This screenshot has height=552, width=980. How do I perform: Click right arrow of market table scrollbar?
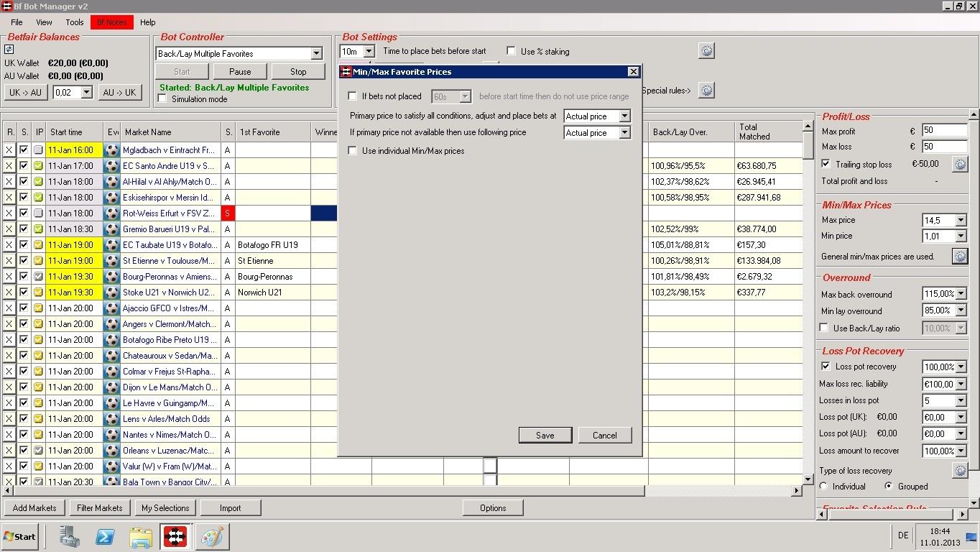[796, 491]
